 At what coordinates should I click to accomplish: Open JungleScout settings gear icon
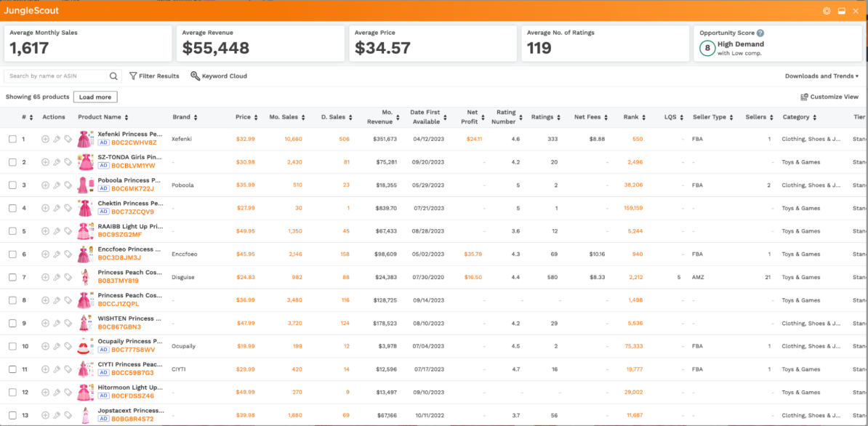point(827,11)
